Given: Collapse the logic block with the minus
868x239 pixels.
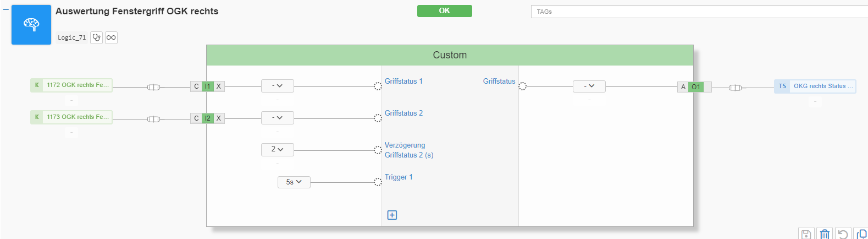Looking at the screenshot, I should pyautogui.click(x=5, y=9).
